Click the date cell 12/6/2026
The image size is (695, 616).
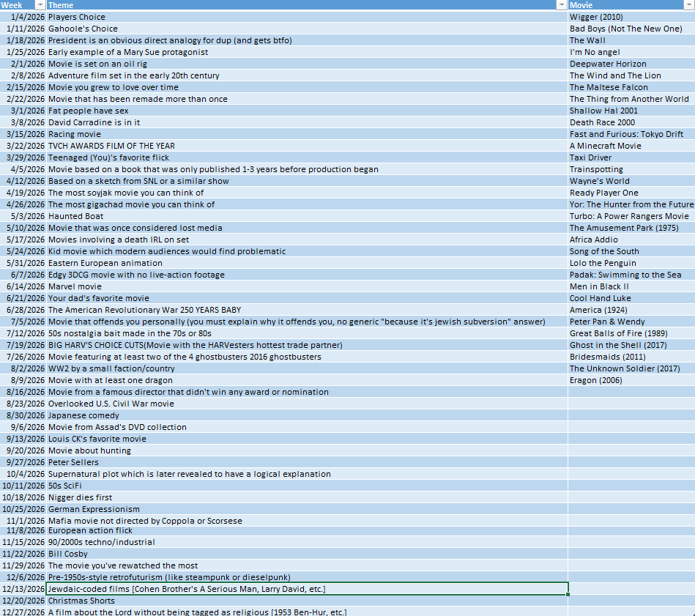(x=23, y=577)
